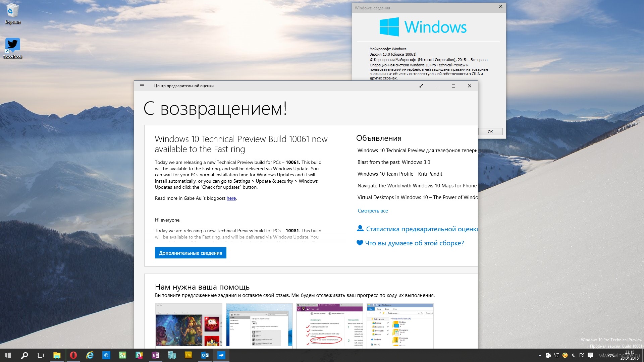
Task: Open Статистика предварительной оценки link
Action: click(x=417, y=229)
